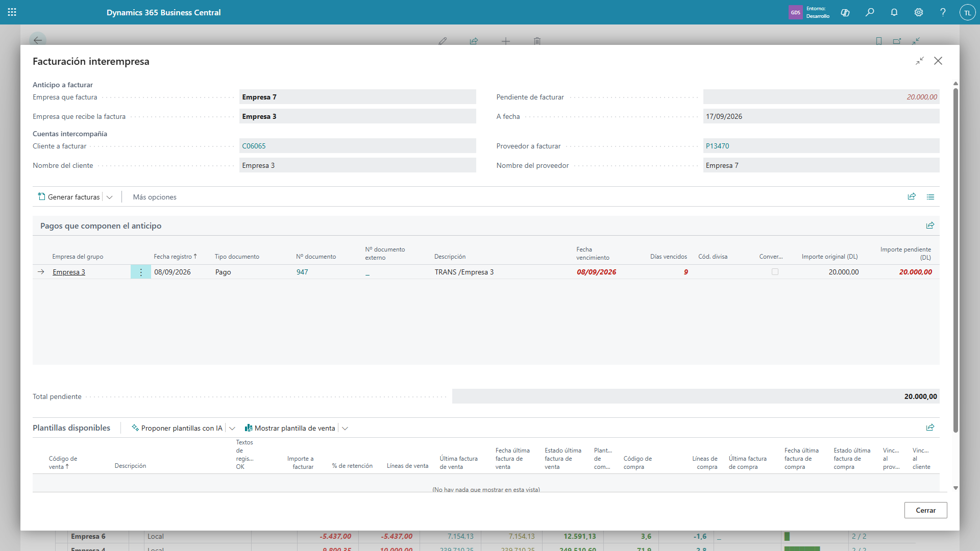Open Empresa 3 link in payments row
This screenshot has height=551, width=980.
(69, 272)
